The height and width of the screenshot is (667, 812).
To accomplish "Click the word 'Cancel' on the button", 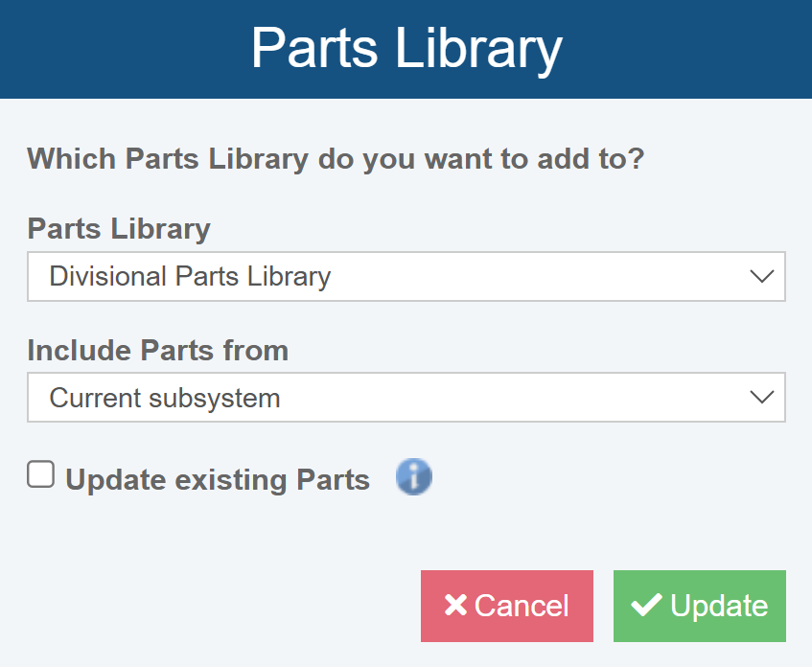I will [x=522, y=606].
